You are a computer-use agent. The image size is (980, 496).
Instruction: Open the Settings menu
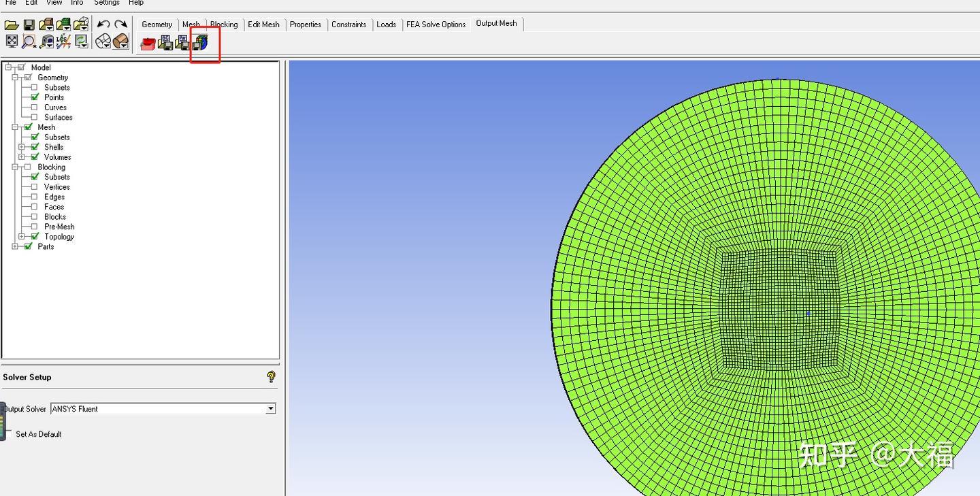point(107,3)
